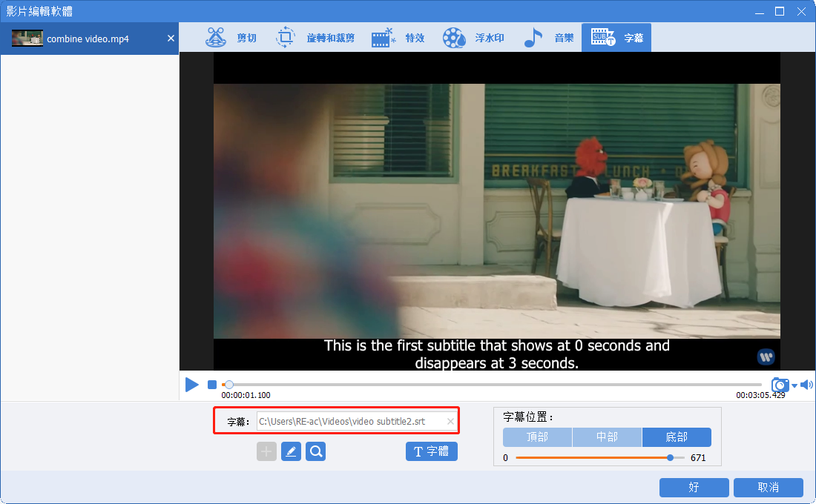Select the 字幕 subtitle tab
This screenshot has width=816, height=504.
tap(616, 38)
